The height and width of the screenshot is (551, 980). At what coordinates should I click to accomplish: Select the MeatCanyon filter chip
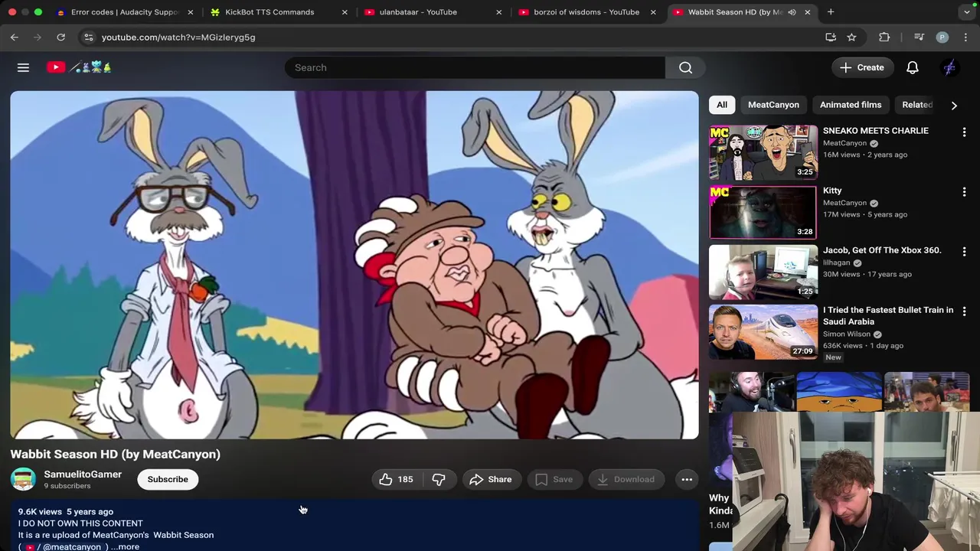click(773, 105)
